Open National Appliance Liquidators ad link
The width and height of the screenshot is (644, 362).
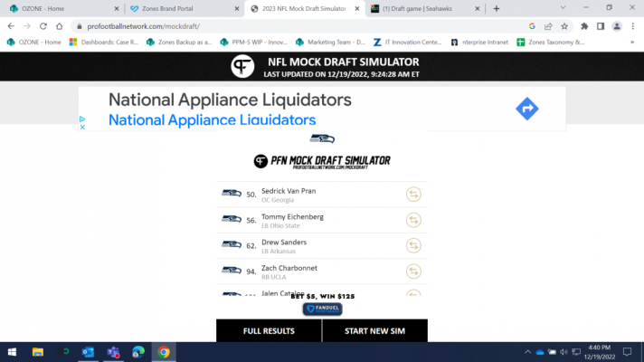click(212, 120)
